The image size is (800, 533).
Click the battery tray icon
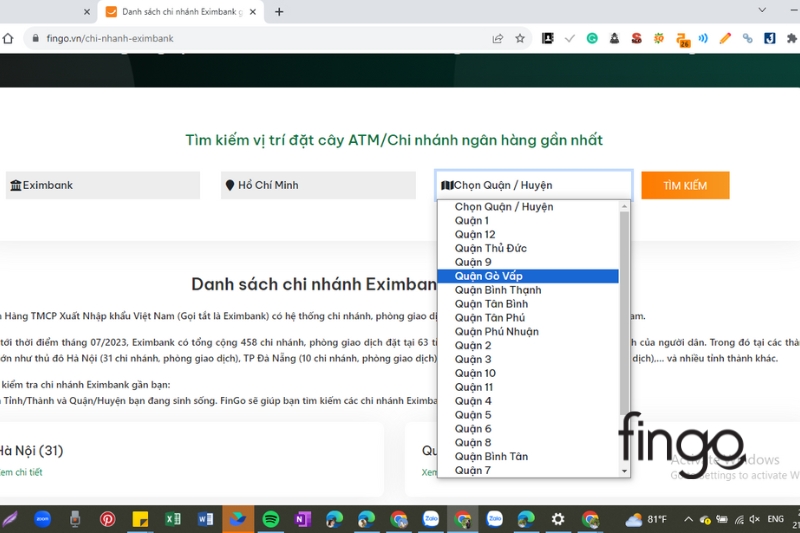coord(722,520)
